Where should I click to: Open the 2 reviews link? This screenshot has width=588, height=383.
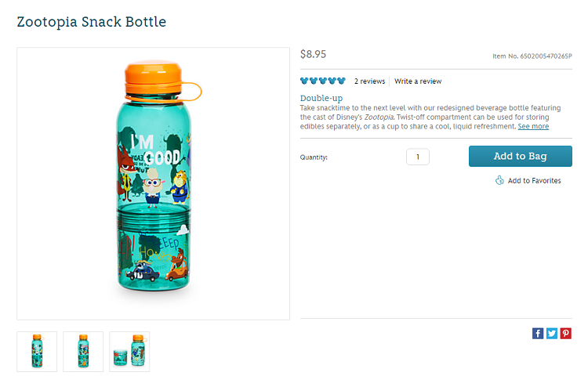(x=369, y=81)
